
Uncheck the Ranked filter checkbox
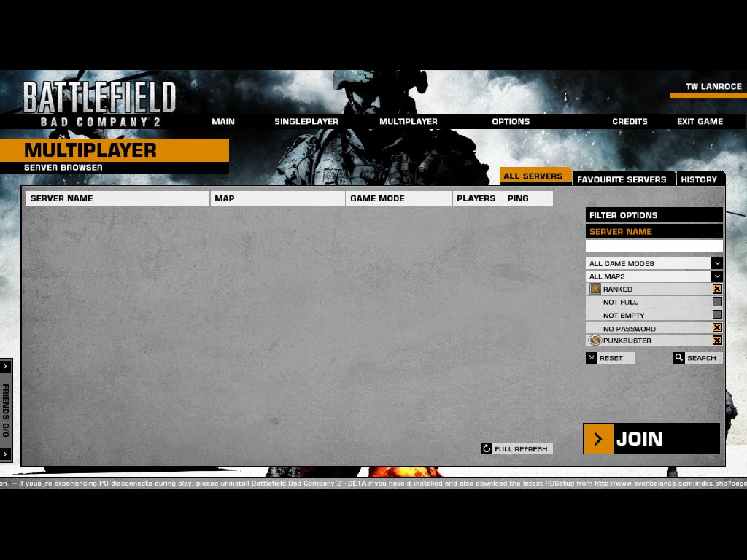coord(717,289)
